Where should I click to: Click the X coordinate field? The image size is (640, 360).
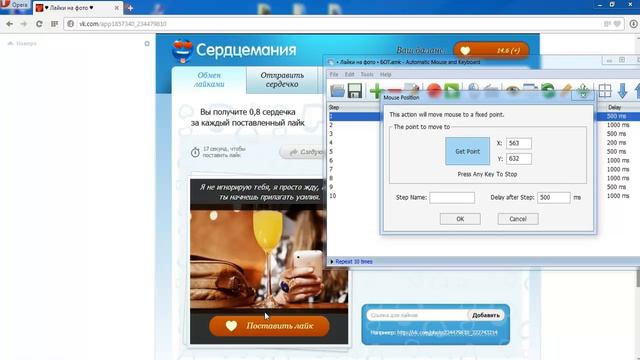[519, 143]
